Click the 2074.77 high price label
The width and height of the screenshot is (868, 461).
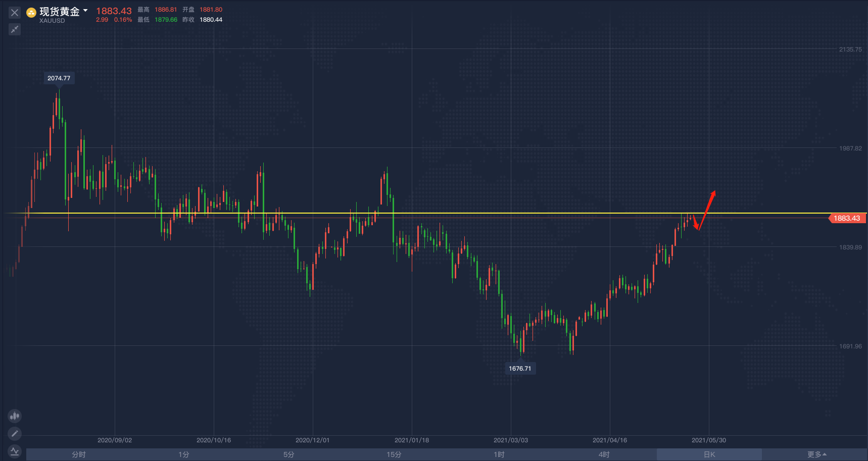(x=59, y=78)
